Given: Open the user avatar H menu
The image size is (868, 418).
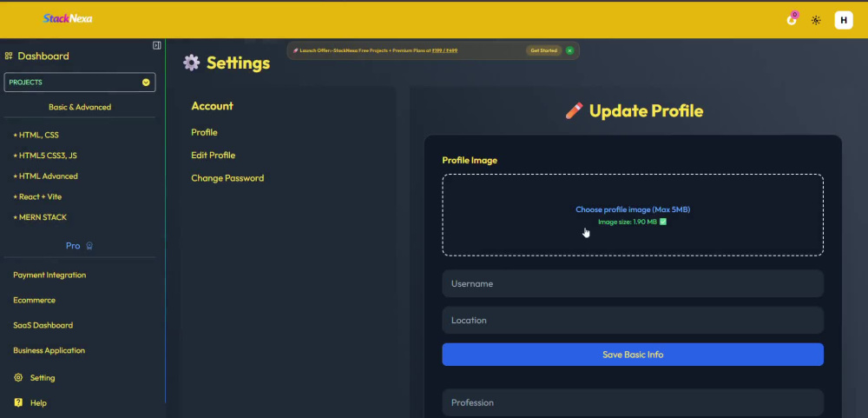Looking at the screenshot, I should (844, 21).
